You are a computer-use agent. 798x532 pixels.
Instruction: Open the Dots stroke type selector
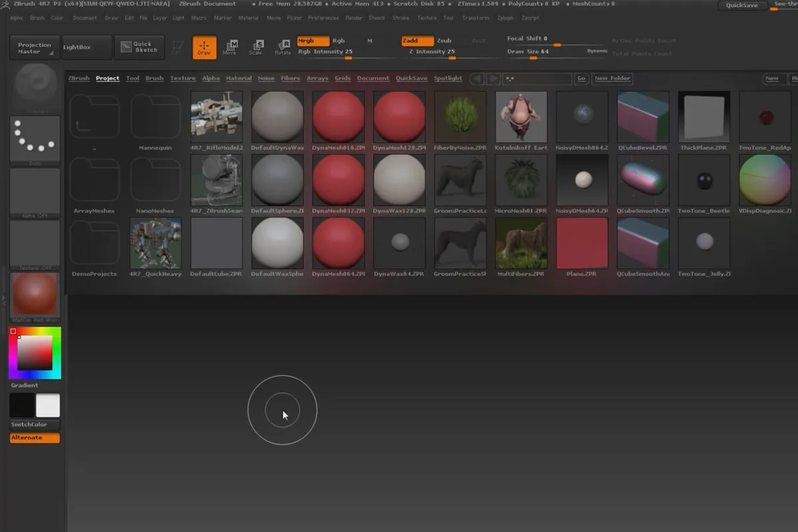tap(35, 141)
